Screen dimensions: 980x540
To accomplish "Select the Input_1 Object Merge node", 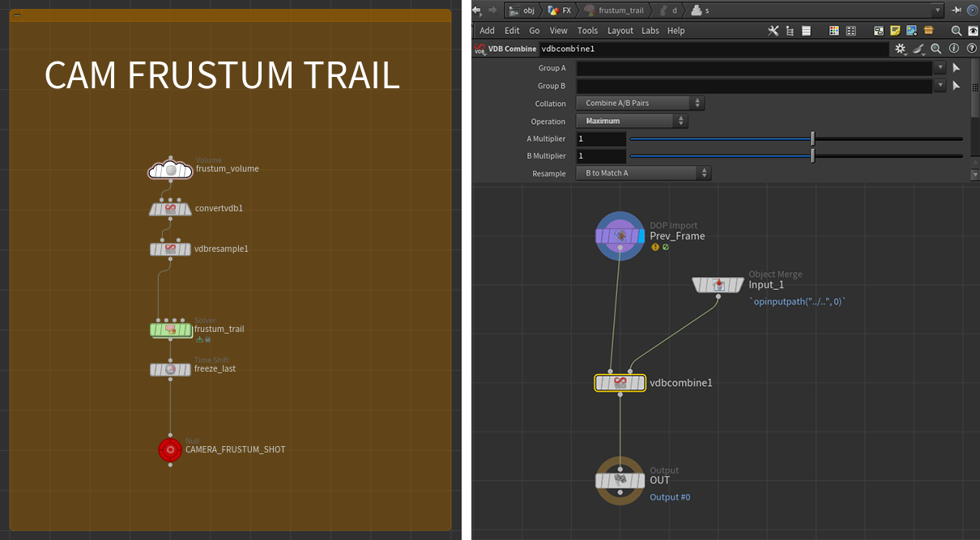I will (718, 284).
